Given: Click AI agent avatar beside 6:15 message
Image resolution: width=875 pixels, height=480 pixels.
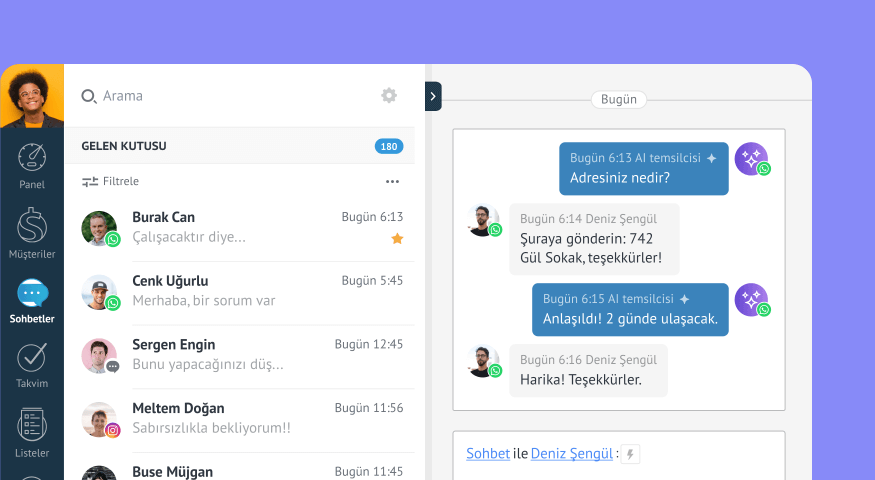Looking at the screenshot, I should click(x=752, y=300).
